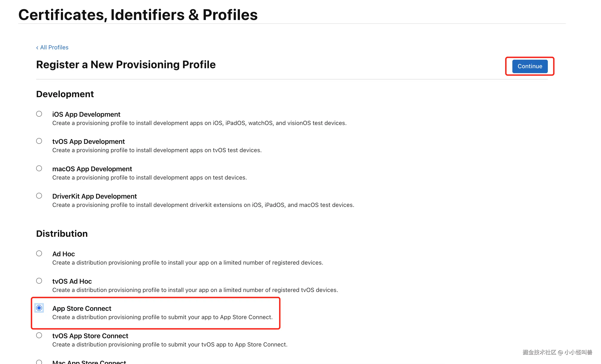
Task: Pick the macOS App Development radio button
Action: pos(39,168)
